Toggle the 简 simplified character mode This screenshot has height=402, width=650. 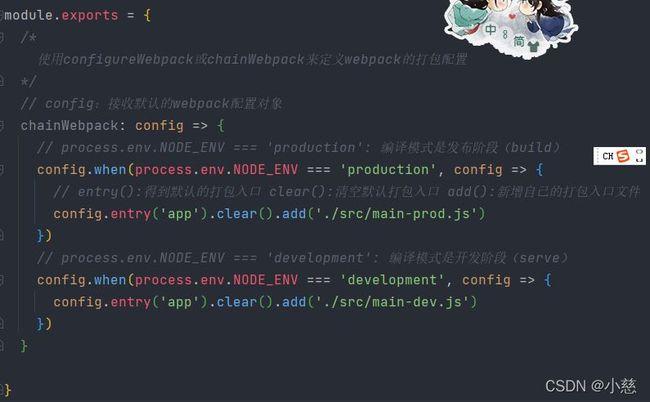[x=519, y=41]
